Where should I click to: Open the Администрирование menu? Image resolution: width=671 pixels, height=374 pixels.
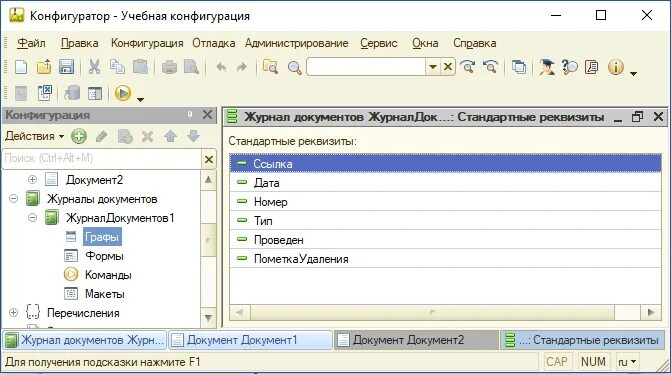tap(297, 43)
